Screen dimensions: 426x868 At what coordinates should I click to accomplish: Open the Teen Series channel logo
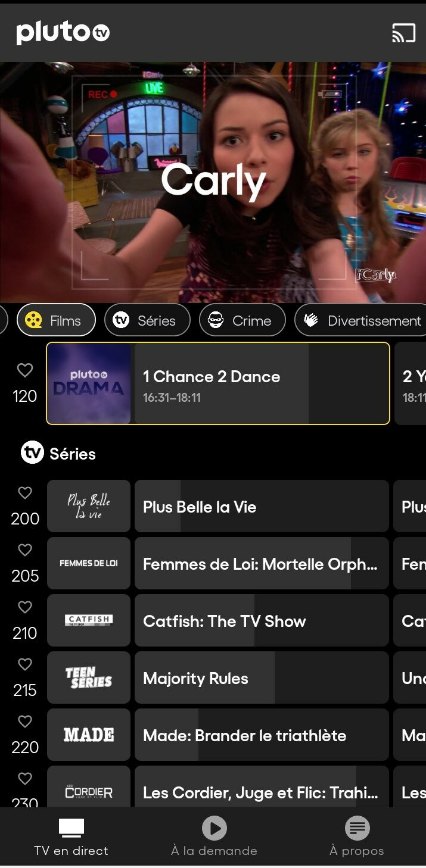click(89, 677)
